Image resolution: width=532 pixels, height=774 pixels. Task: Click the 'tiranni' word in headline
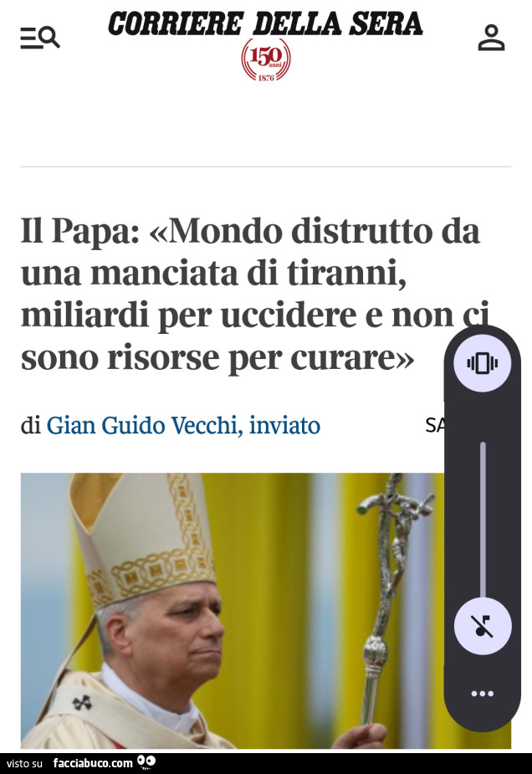point(347,273)
